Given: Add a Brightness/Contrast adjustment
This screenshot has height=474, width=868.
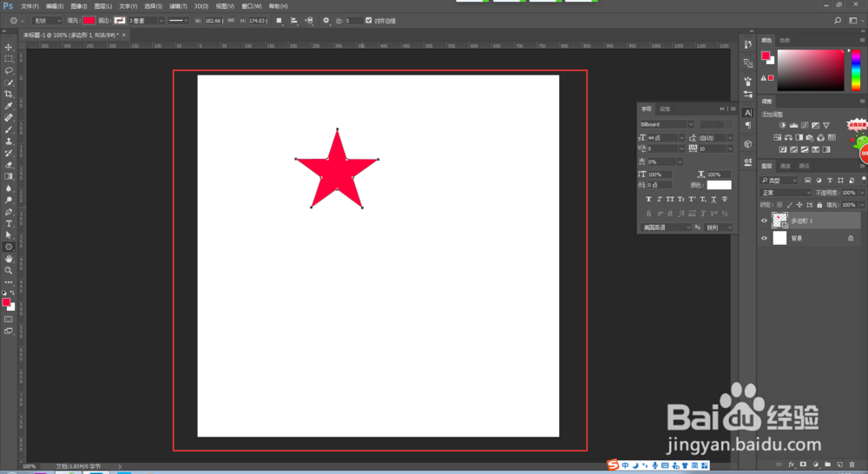Looking at the screenshot, I should [x=782, y=125].
